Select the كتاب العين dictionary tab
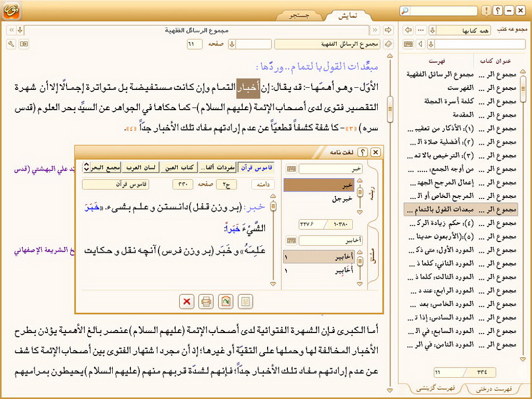Screen dimensions: 532x399 click(x=179, y=167)
